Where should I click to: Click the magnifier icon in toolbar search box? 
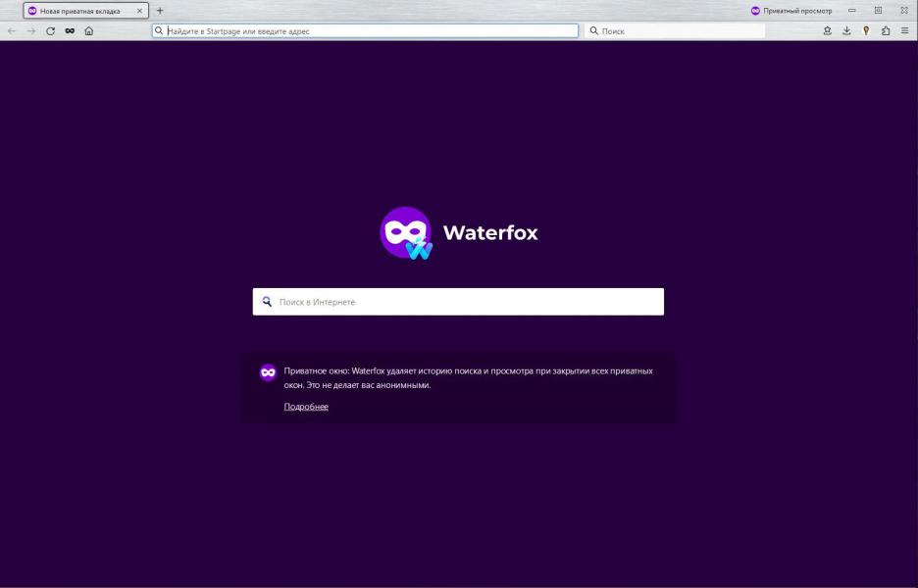[x=593, y=31]
